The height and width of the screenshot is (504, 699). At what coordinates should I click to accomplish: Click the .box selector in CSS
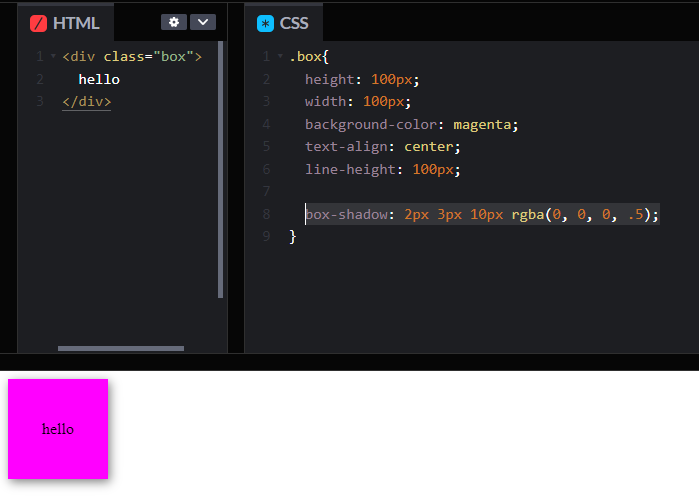[305, 57]
